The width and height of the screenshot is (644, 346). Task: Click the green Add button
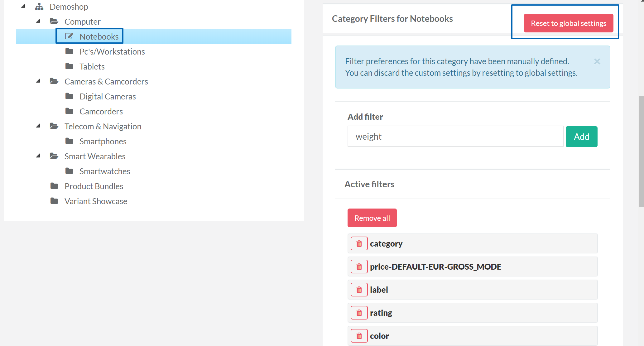[581, 137]
